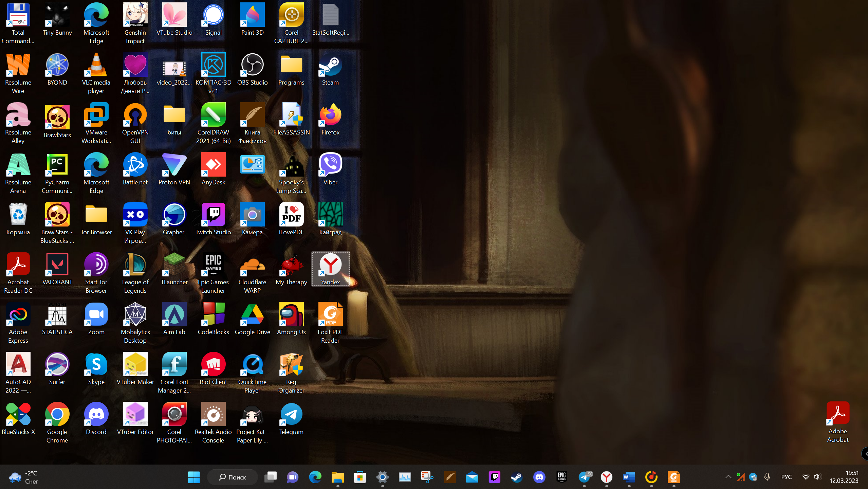Select the OBS Studio icon
Screen dimensions: 868x489
252,69
